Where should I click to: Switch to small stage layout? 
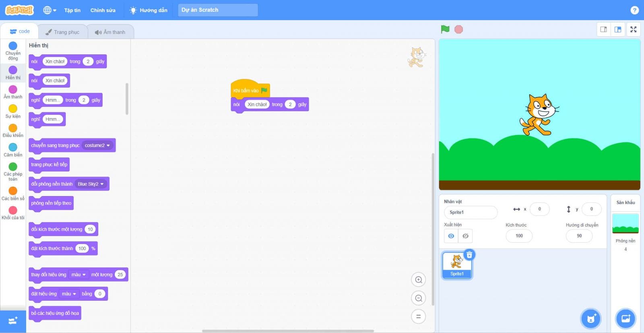click(x=604, y=29)
